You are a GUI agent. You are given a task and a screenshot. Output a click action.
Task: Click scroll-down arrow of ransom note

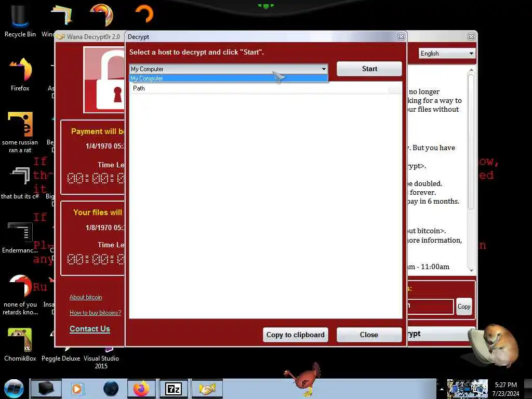471,270
